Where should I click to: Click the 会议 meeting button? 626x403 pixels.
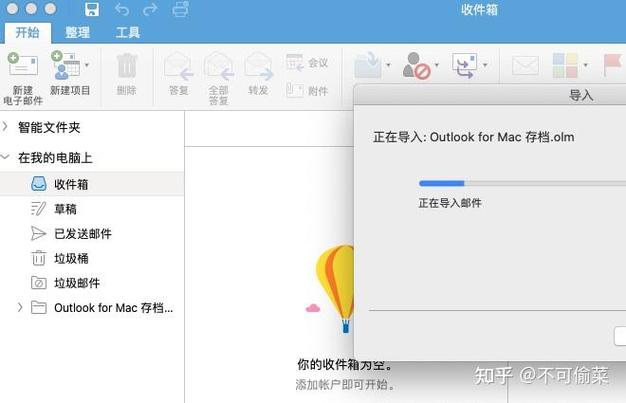307,63
